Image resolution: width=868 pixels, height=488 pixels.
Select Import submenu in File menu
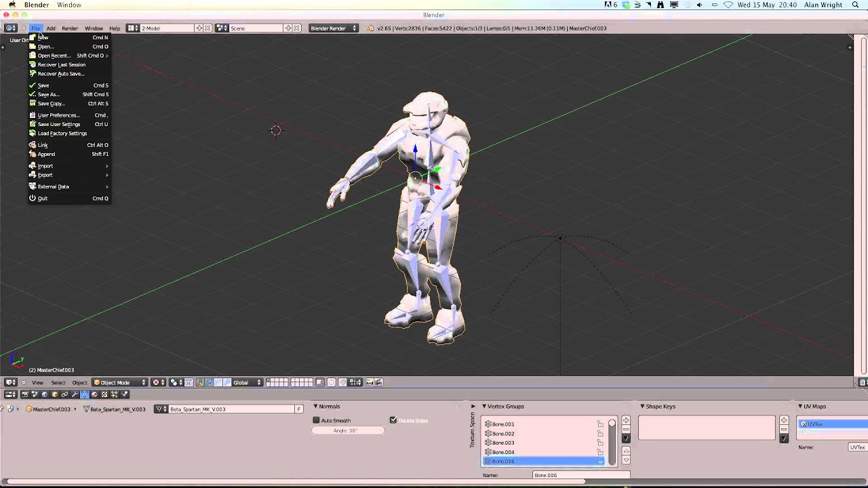click(69, 166)
